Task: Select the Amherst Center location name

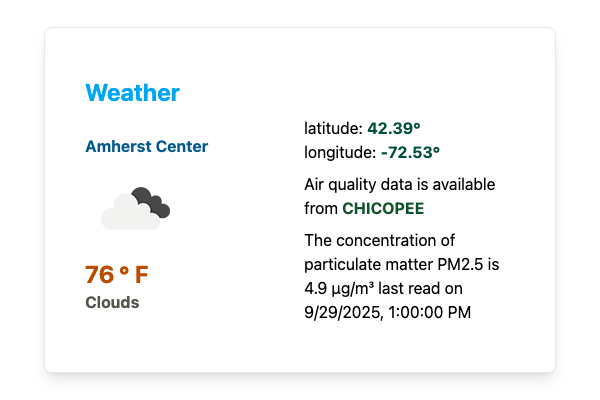Action: (147, 146)
